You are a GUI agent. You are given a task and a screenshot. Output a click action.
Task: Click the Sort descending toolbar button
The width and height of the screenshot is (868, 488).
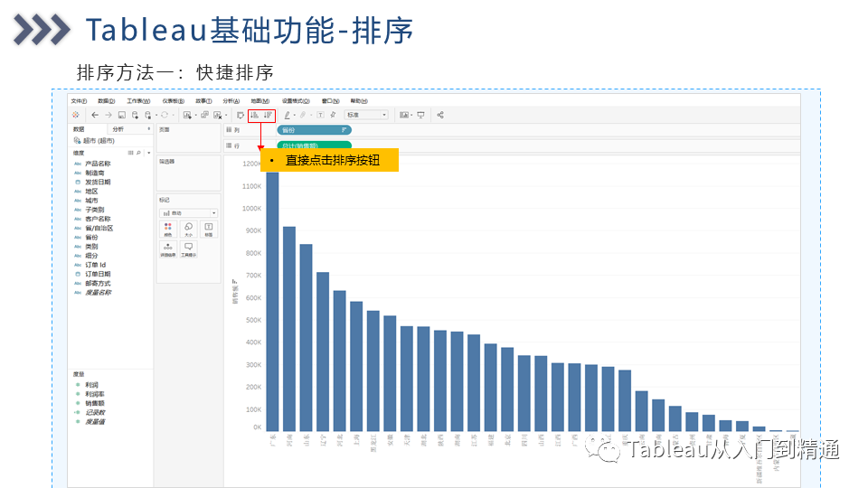coord(269,115)
